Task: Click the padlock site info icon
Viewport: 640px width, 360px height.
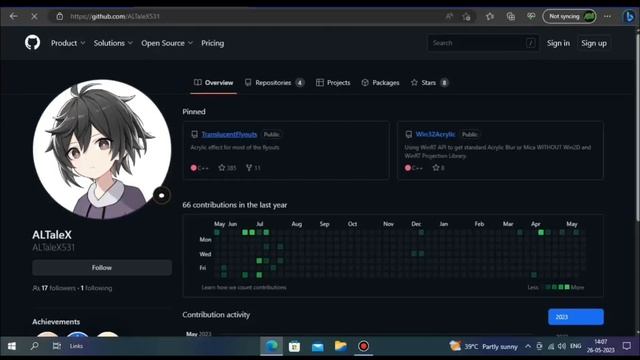Action: [60, 16]
